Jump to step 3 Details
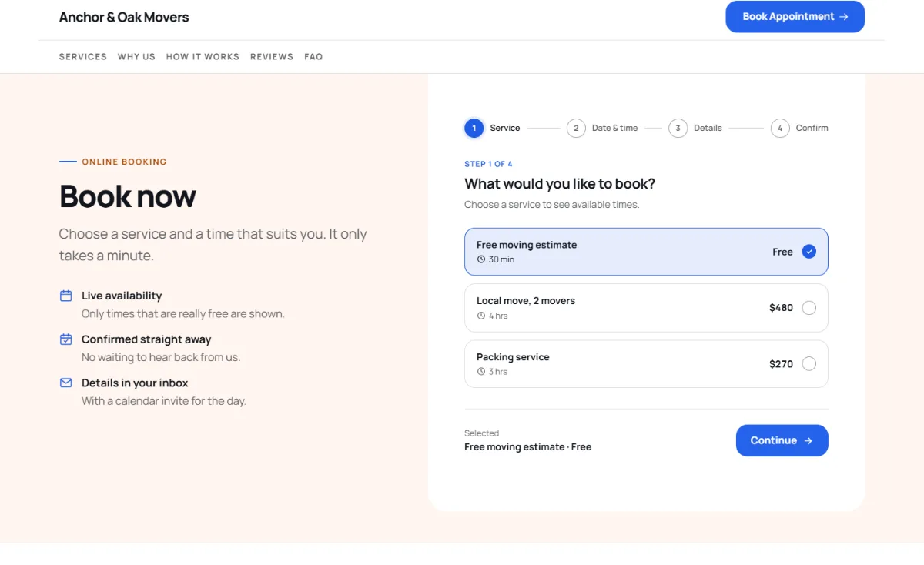Screen dimensions: 924x565 (x=695, y=129)
